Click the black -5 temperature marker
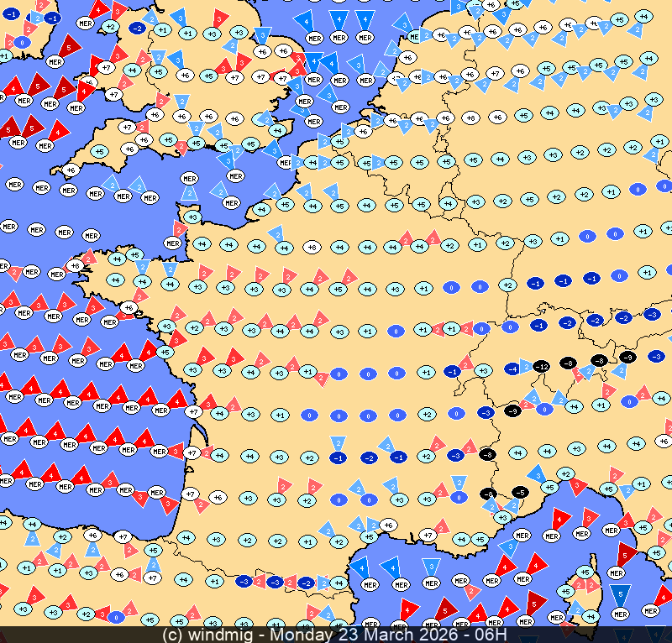This screenshot has width=672, height=643. pyautogui.click(x=519, y=492)
